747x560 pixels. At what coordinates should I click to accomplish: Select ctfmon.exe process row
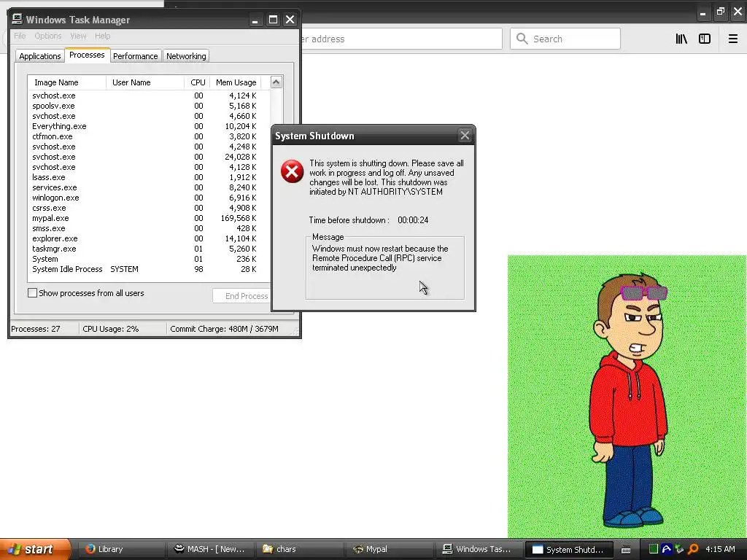[x=149, y=136]
